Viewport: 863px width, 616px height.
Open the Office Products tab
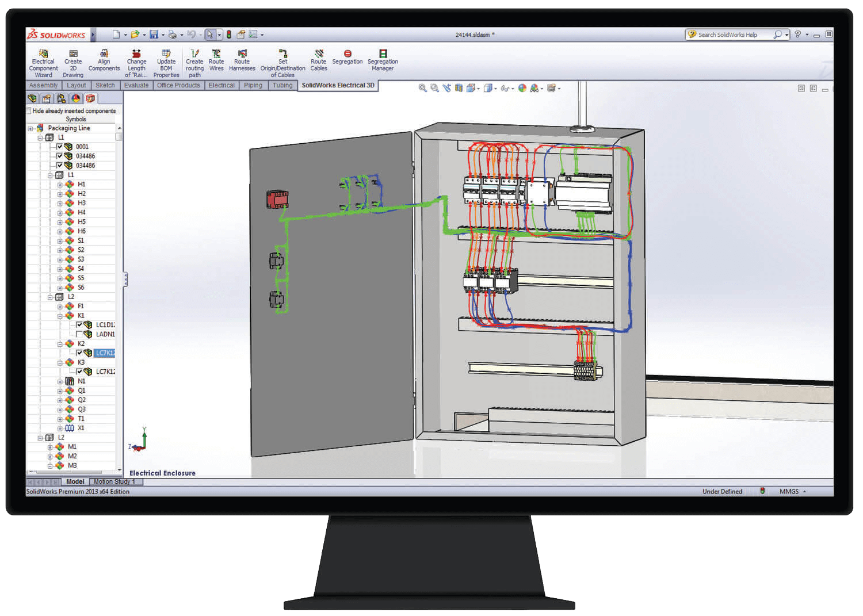click(x=178, y=85)
